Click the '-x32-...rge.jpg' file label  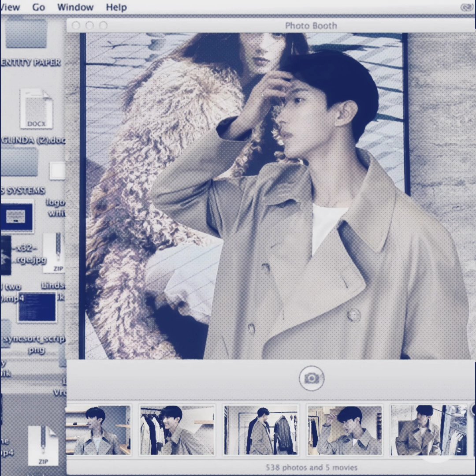(x=31, y=254)
